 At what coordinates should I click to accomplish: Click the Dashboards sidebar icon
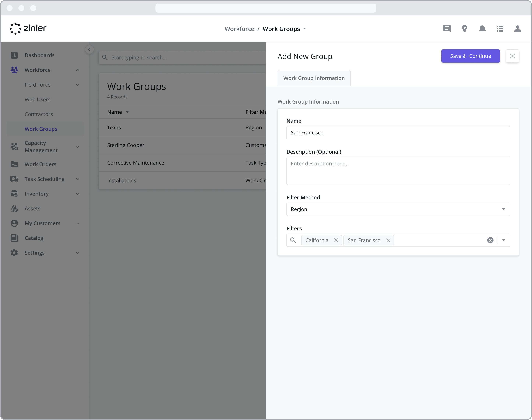14,55
